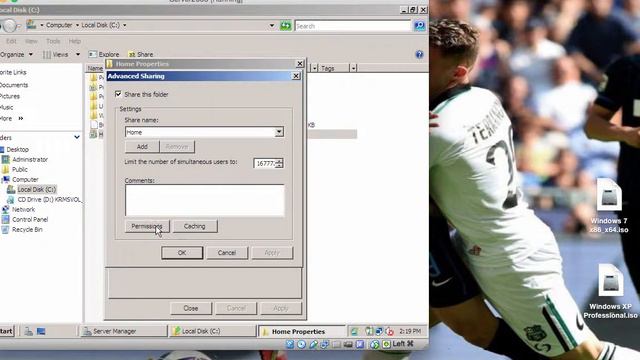Open Pictures in Favorite Links
This screenshot has height=360, width=640.
[x=10, y=96]
